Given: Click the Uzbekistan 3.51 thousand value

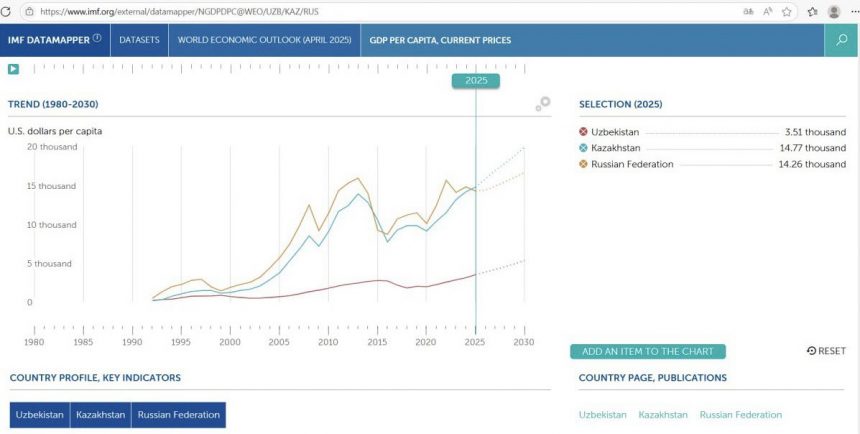Looking at the screenshot, I should pos(815,132).
